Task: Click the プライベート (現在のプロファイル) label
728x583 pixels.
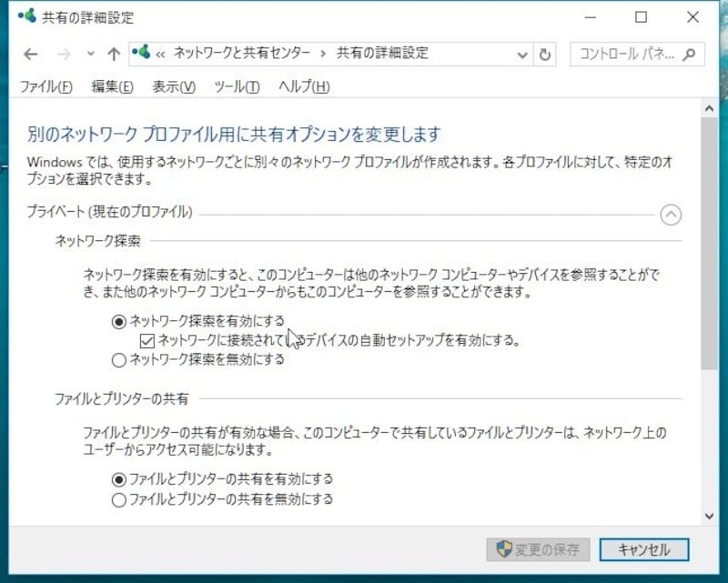Action: 109,212
